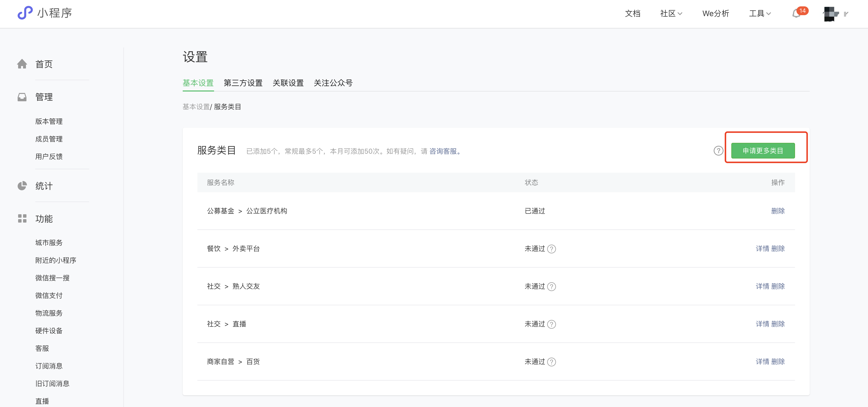Click the grid icon beside 功能
Image resolution: width=868 pixels, height=407 pixels.
(x=22, y=218)
